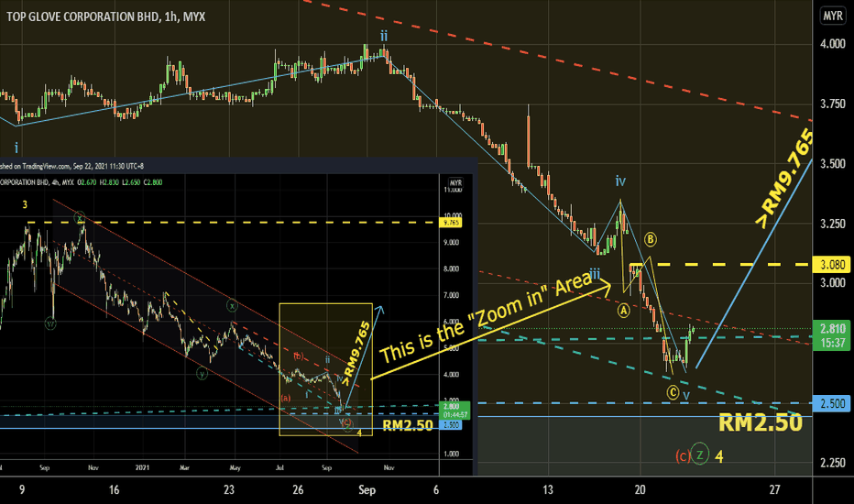Select the wave ii label at chart peak
This screenshot has width=854, height=504.
pyautogui.click(x=384, y=37)
